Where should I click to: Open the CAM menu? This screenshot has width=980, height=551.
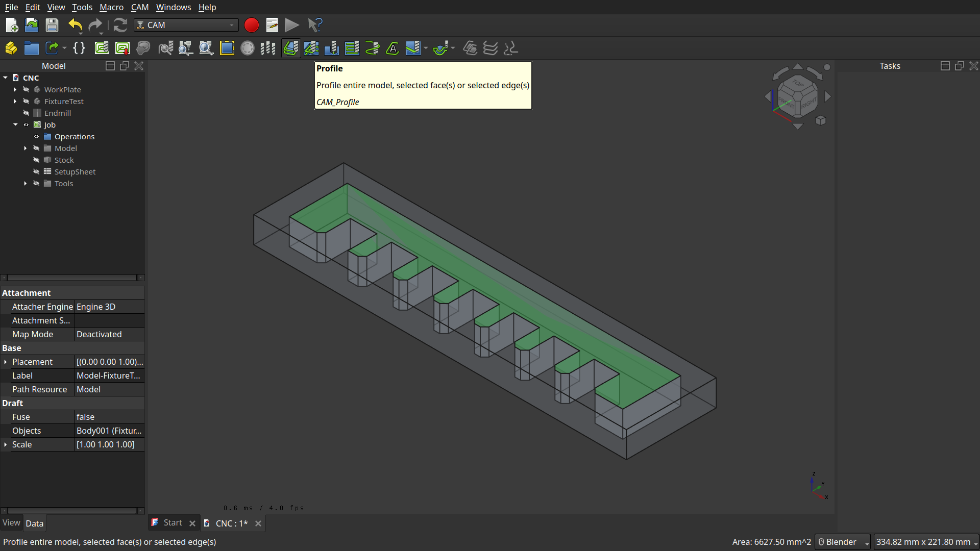click(x=140, y=7)
